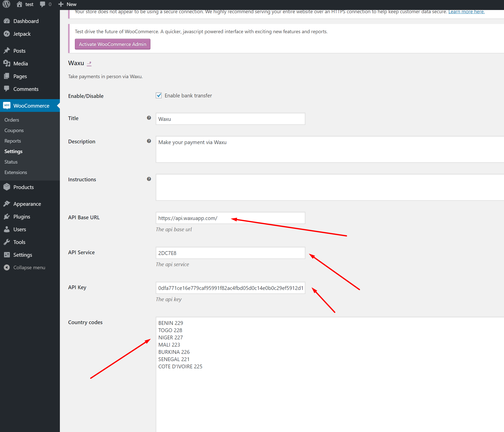Click the SENEGAL 221 line
This screenshot has width=504, height=432.
(174, 359)
